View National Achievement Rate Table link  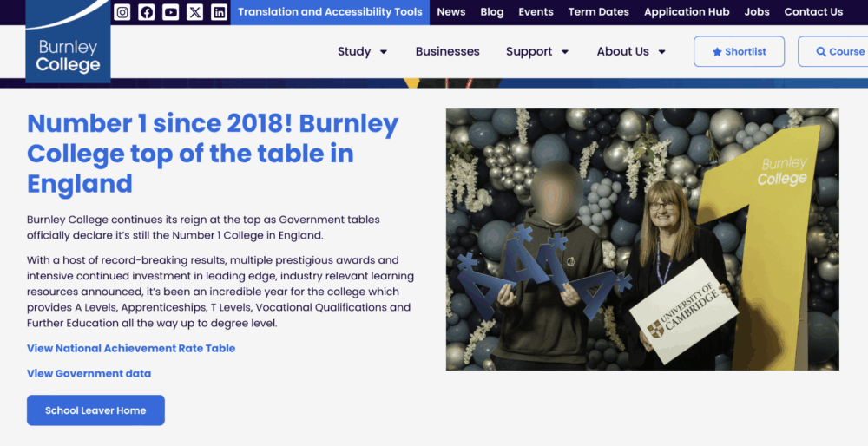[131, 348]
